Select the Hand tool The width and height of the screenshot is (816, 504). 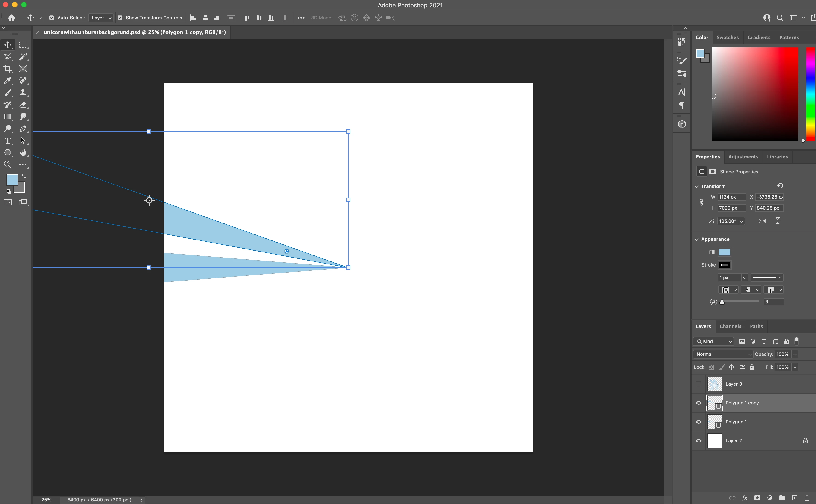23,153
